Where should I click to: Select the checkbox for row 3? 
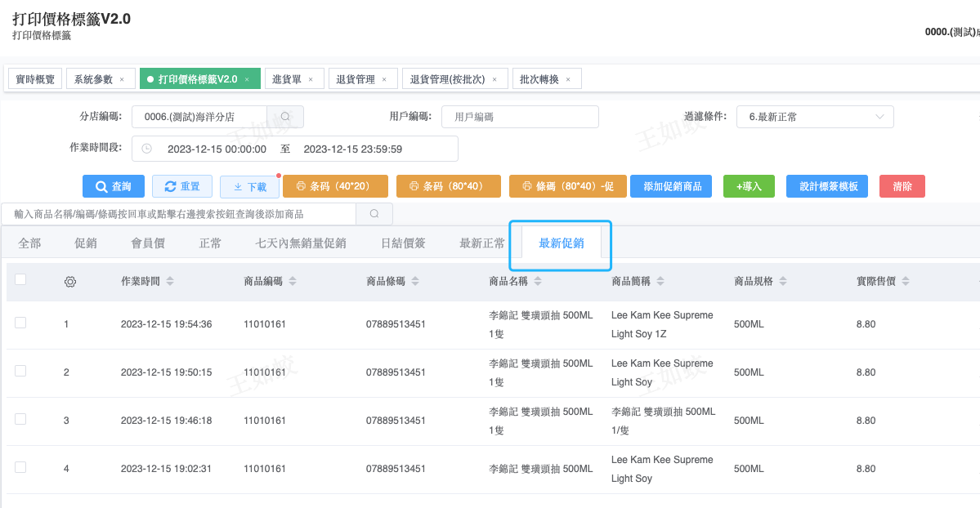tap(20, 420)
